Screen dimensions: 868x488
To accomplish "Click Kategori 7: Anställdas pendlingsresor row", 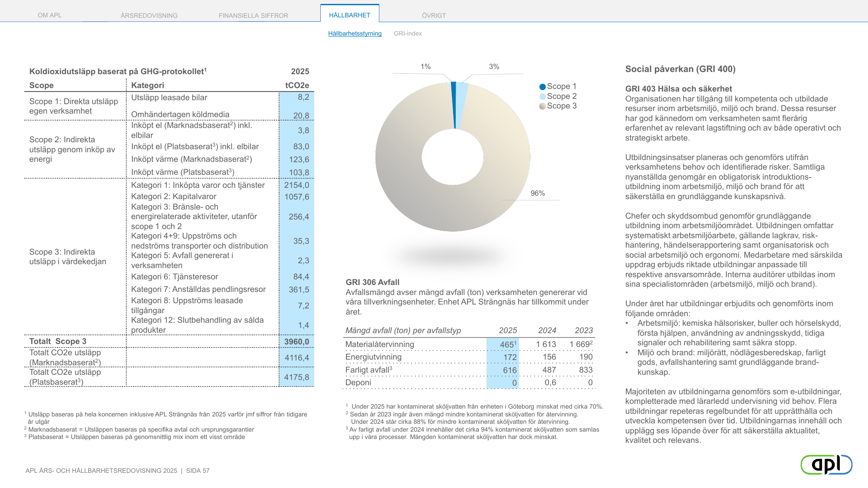I will [220, 289].
